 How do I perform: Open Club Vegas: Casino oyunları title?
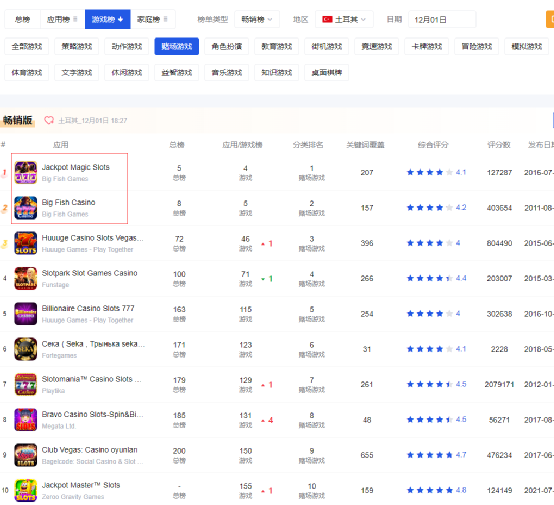click(89, 450)
